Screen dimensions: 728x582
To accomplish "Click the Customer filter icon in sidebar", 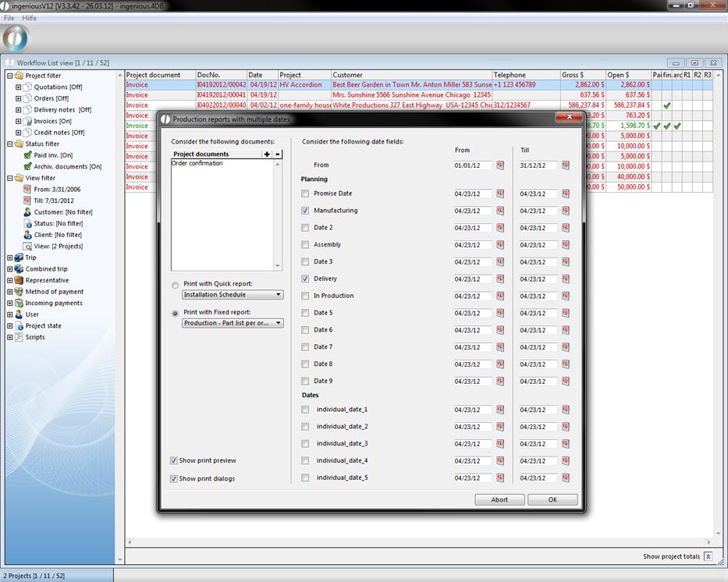I will click(x=27, y=212).
